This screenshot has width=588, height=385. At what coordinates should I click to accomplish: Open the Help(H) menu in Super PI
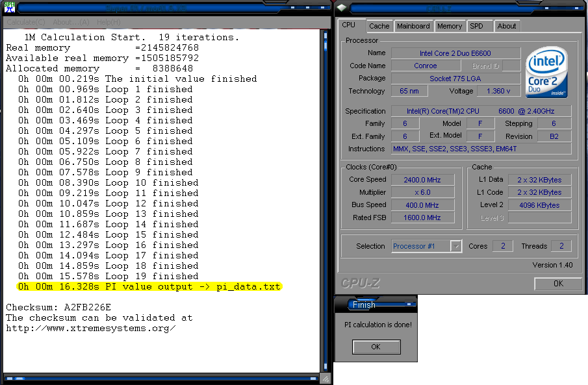109,22
